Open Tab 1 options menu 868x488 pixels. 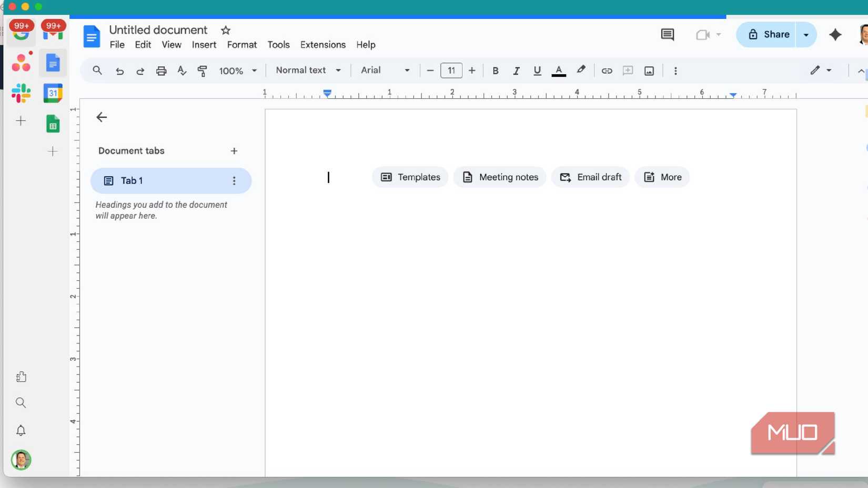click(234, 181)
